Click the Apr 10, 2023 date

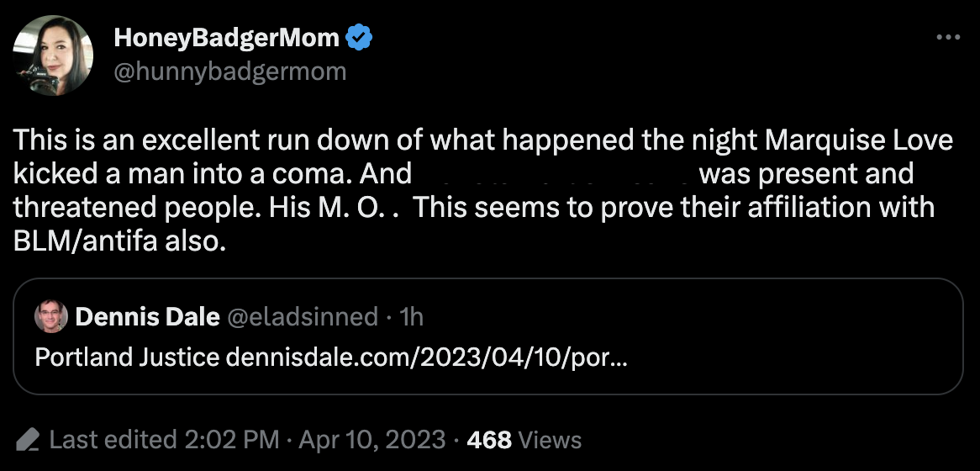[370, 439]
